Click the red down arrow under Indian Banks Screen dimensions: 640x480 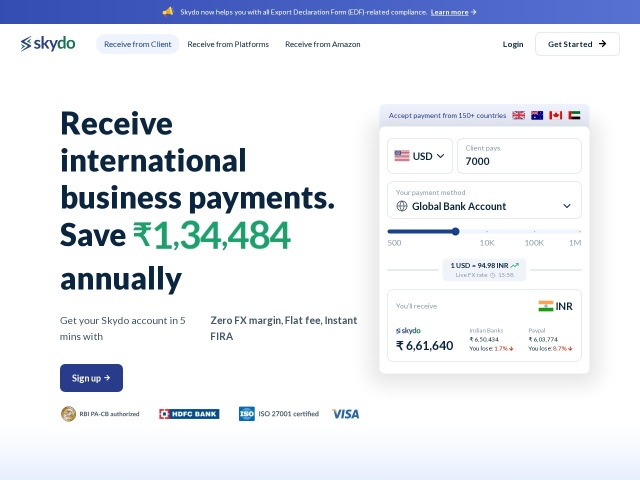[x=511, y=349]
